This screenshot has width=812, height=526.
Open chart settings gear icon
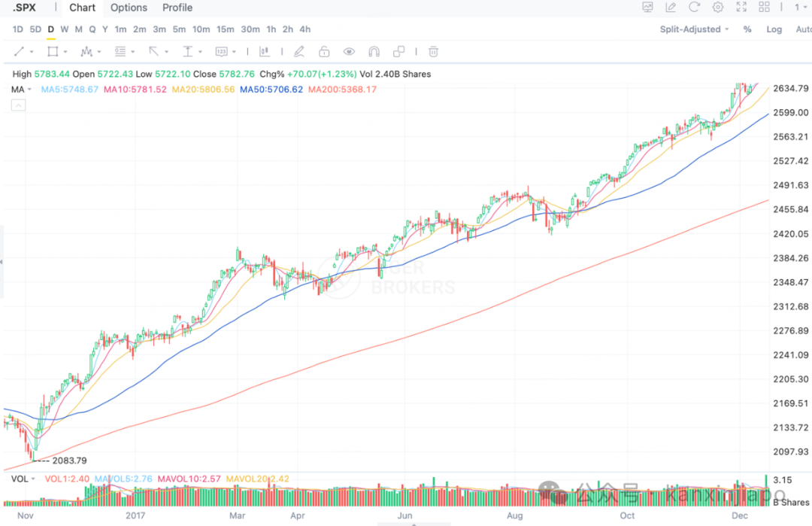tap(718, 8)
